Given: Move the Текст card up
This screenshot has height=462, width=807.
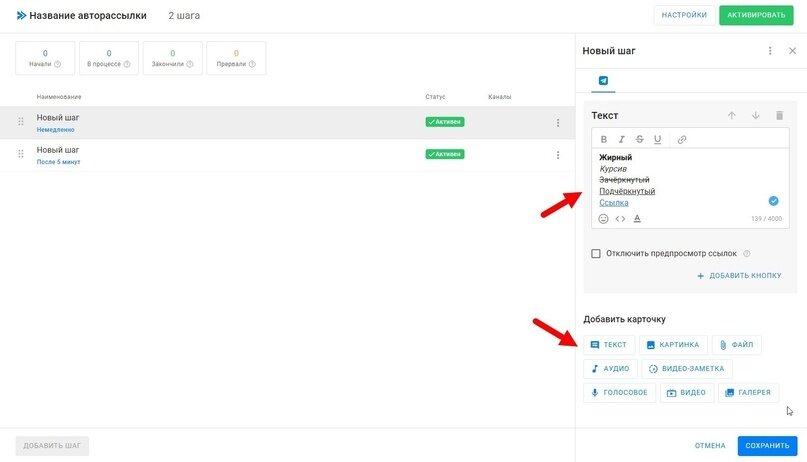Looking at the screenshot, I should [x=731, y=116].
